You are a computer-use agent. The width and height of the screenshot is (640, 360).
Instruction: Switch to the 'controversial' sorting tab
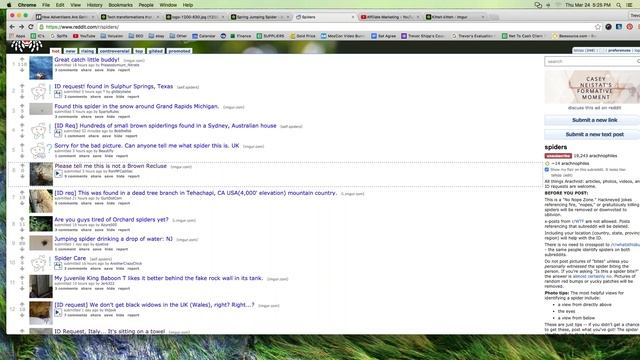114,51
